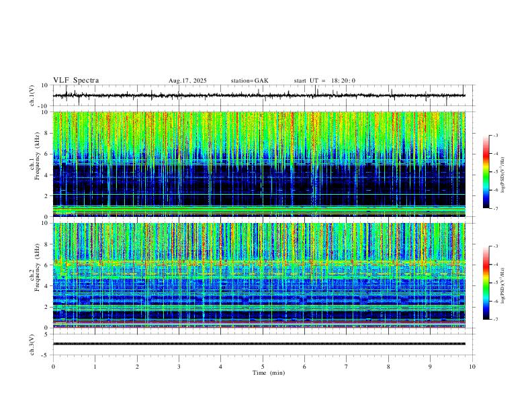Click time axis tick label "6"
The height and width of the screenshot is (411, 532).
pyautogui.click(x=304, y=367)
